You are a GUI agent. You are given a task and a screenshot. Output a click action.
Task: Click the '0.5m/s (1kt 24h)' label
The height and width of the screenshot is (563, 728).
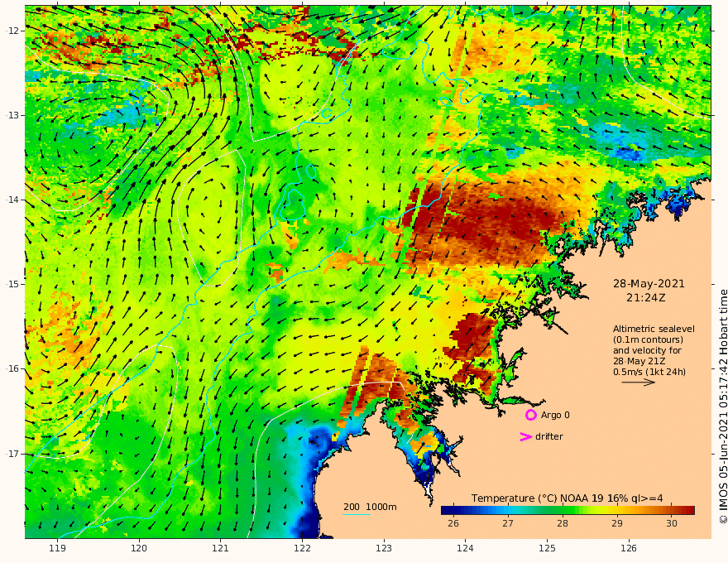tap(649, 372)
